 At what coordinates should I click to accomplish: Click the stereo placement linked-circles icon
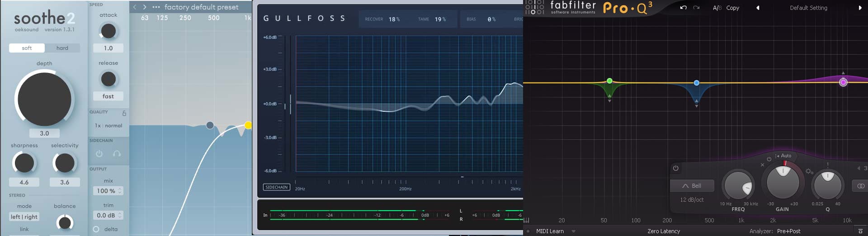[860, 186]
